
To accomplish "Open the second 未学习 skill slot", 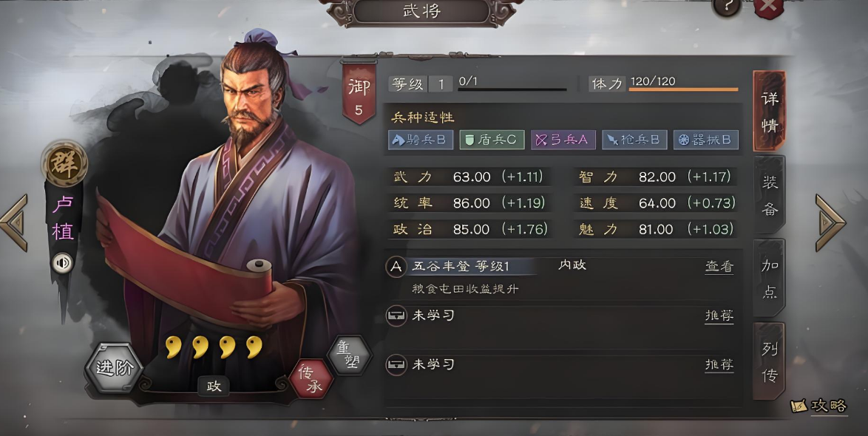I will pyautogui.click(x=563, y=365).
